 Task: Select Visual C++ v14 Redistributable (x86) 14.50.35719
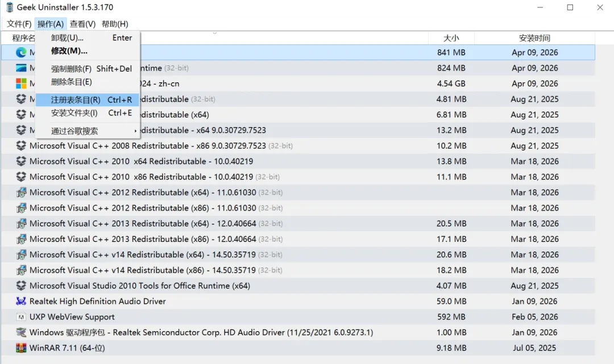(x=298, y=270)
